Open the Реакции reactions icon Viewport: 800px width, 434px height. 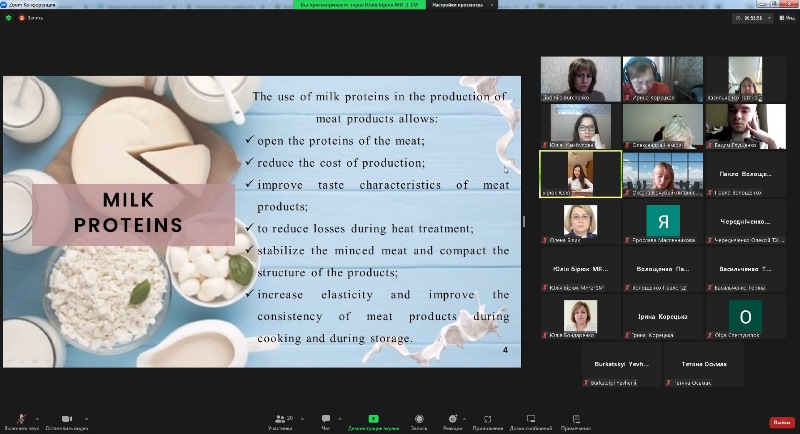pyautogui.click(x=453, y=419)
